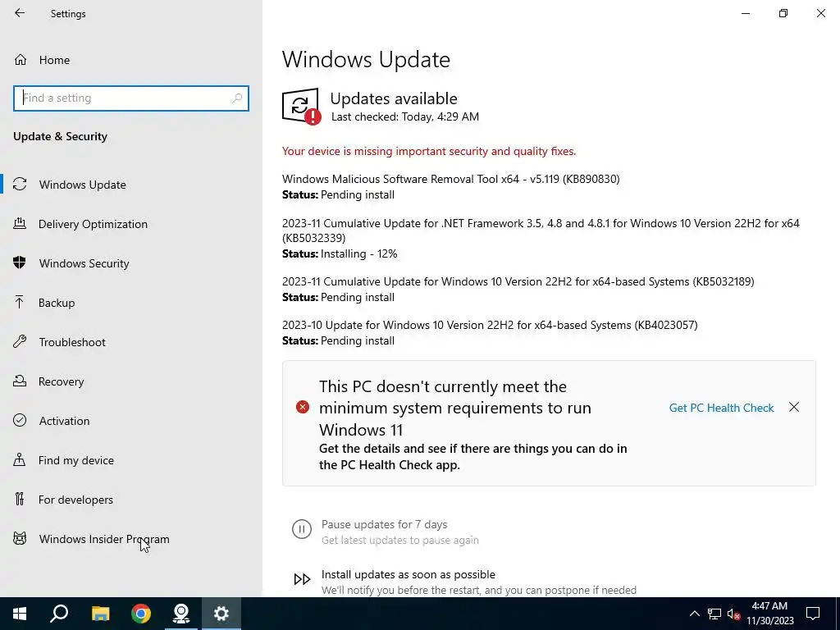Image resolution: width=840 pixels, height=630 pixels.
Task: Click the .NET Framework cumulative update KB5032339 entry
Action: pos(541,231)
